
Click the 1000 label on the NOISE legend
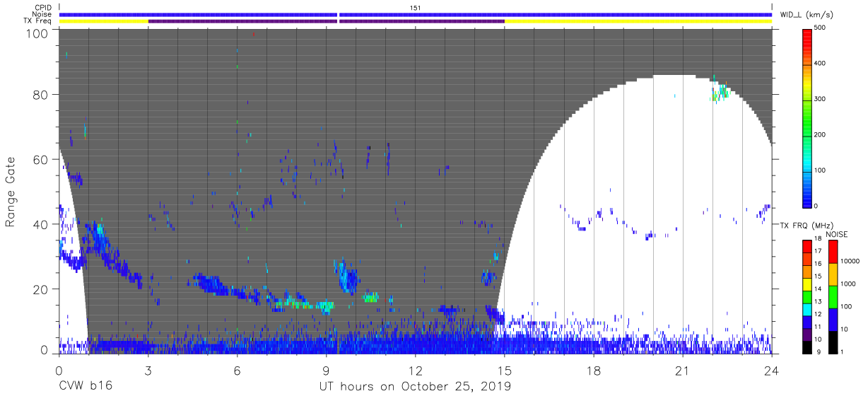848,284
